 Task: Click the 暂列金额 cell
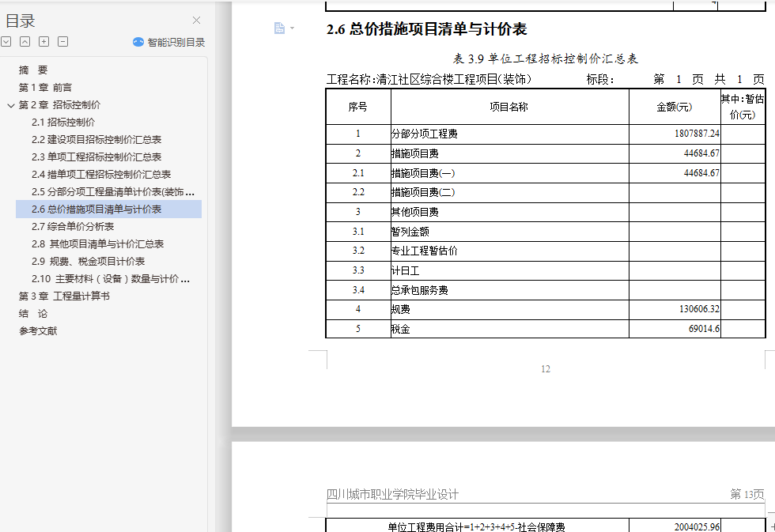click(x=509, y=232)
